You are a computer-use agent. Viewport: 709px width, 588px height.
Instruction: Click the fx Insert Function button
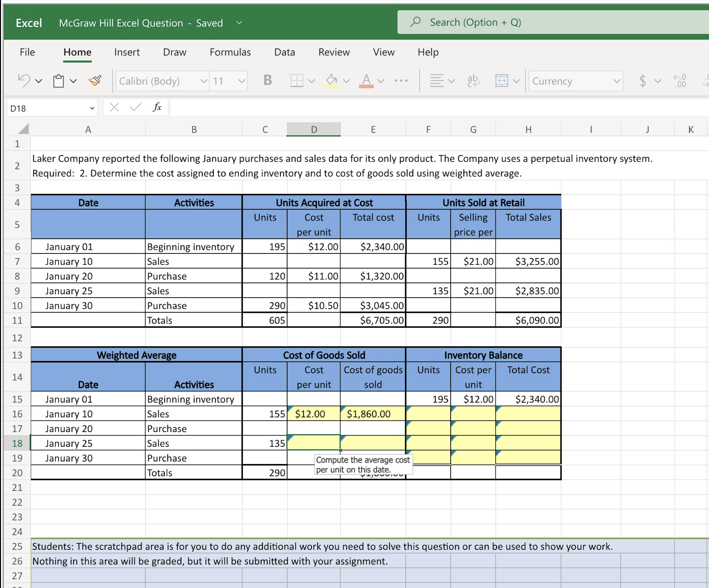coord(157,107)
